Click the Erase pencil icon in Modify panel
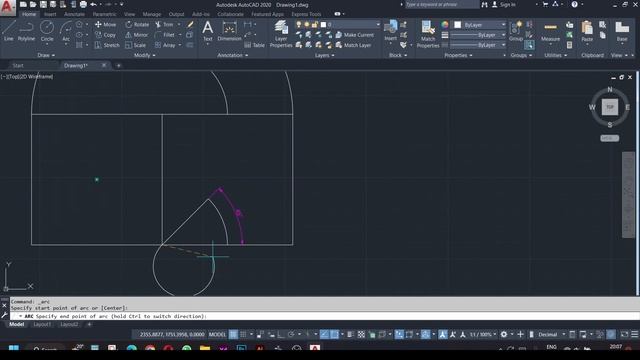 click(x=190, y=24)
